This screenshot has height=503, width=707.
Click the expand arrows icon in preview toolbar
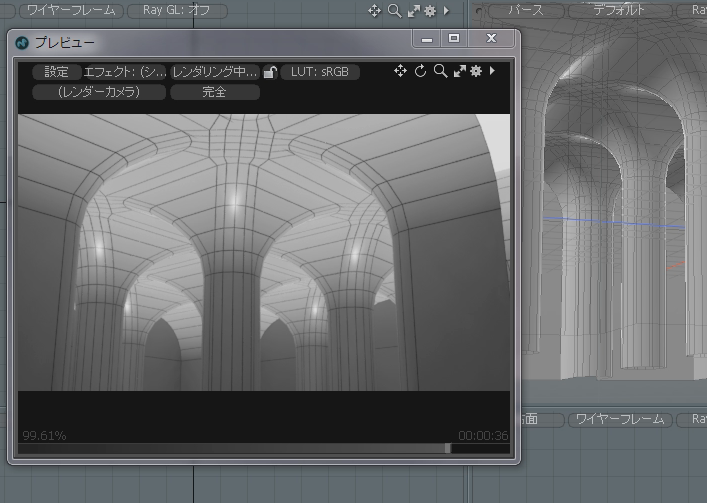(459, 71)
